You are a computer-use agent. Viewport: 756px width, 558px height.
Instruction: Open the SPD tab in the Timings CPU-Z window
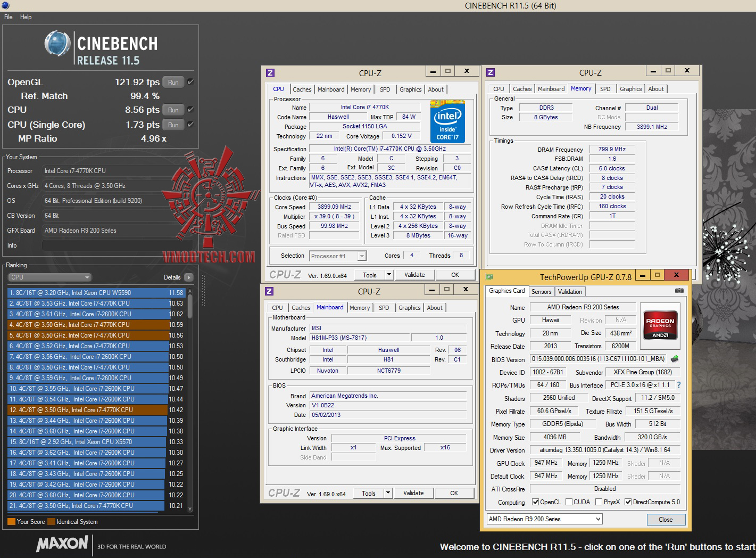click(605, 89)
